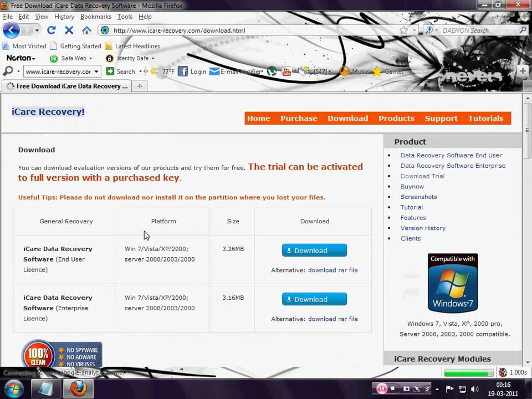This screenshot has width=532, height=399.
Task: Open the mail counter [547] toolbar icon
Action: 314,71
